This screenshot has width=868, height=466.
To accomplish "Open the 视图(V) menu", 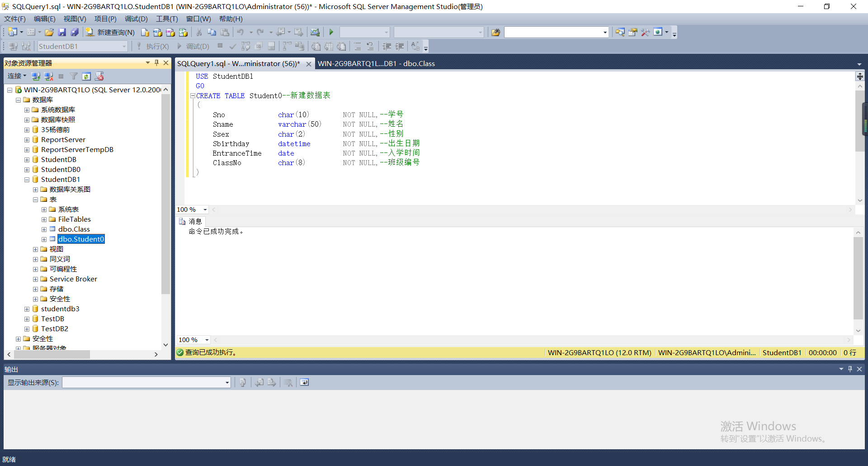I will click(75, 19).
